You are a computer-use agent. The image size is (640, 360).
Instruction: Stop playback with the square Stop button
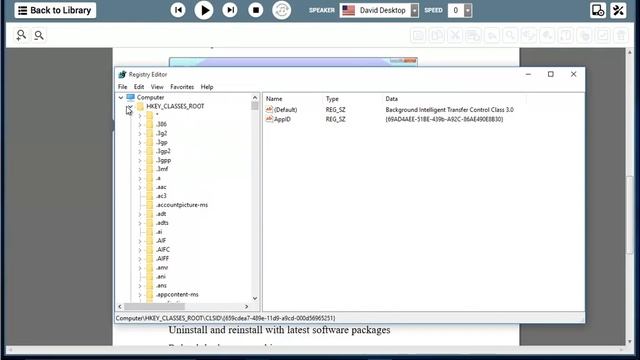(256, 10)
